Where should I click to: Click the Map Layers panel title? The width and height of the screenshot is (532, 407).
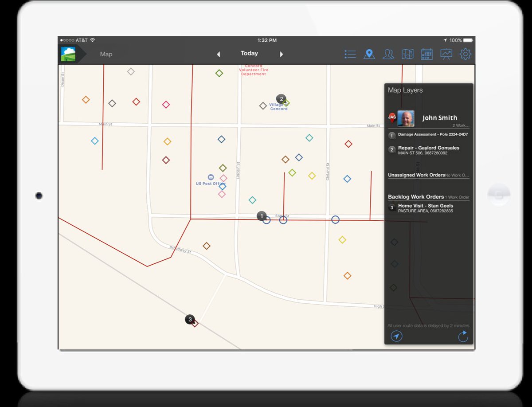coord(405,90)
